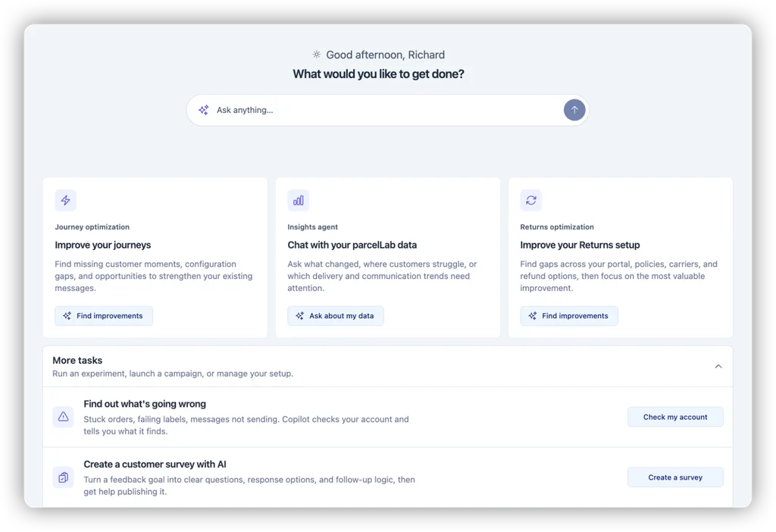
Task: Click the What would you like to get done? heading
Action: click(x=379, y=74)
